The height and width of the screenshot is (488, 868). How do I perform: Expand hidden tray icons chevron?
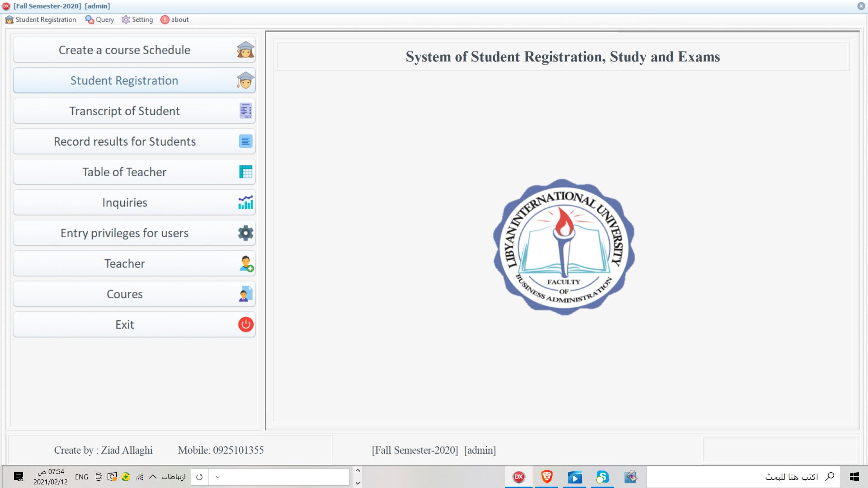[153, 477]
